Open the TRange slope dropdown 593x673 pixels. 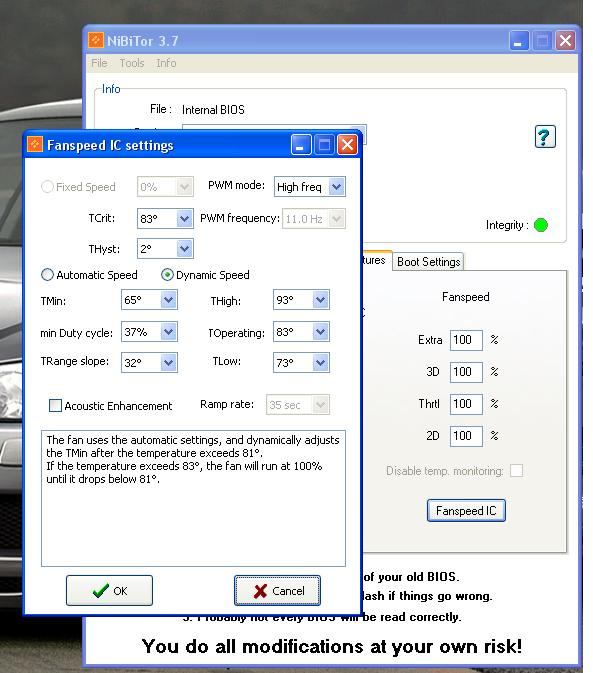point(169,363)
